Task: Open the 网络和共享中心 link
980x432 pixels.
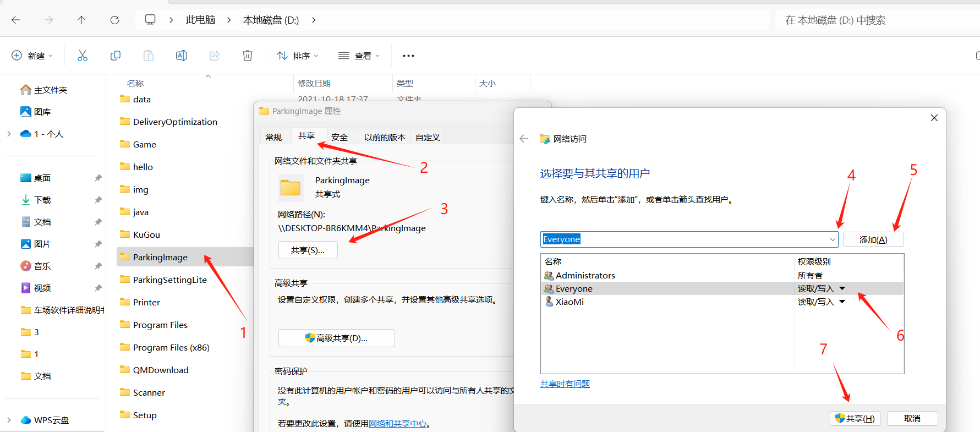Action: click(398, 424)
